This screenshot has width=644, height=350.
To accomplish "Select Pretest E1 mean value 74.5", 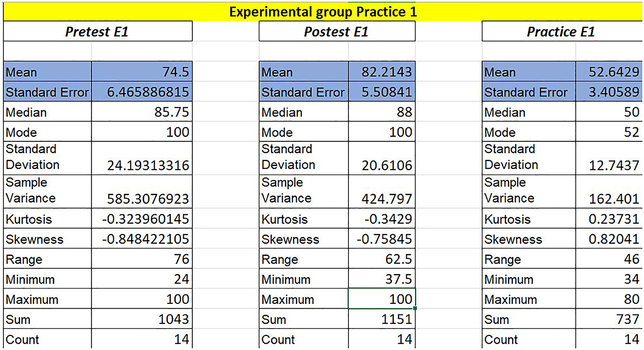I will click(142, 72).
